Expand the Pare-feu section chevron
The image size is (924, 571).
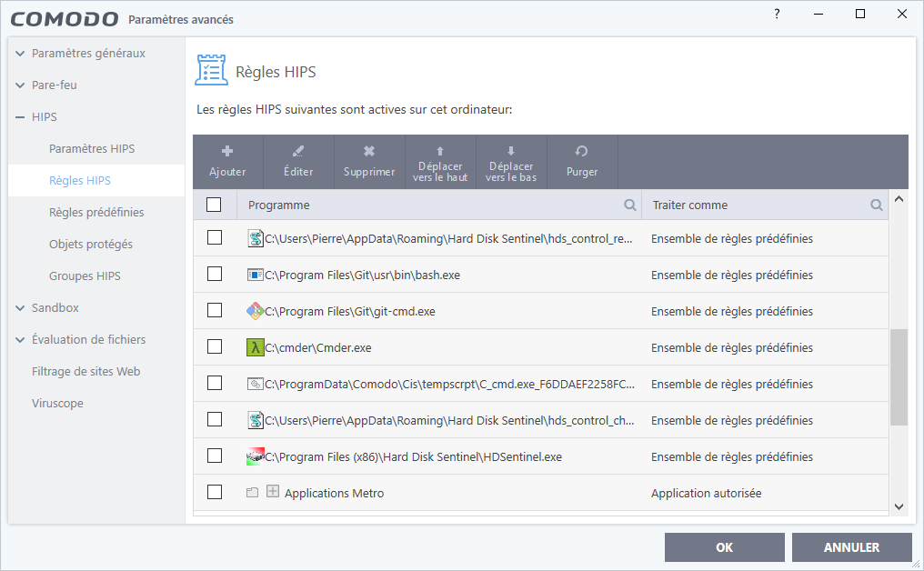20,85
